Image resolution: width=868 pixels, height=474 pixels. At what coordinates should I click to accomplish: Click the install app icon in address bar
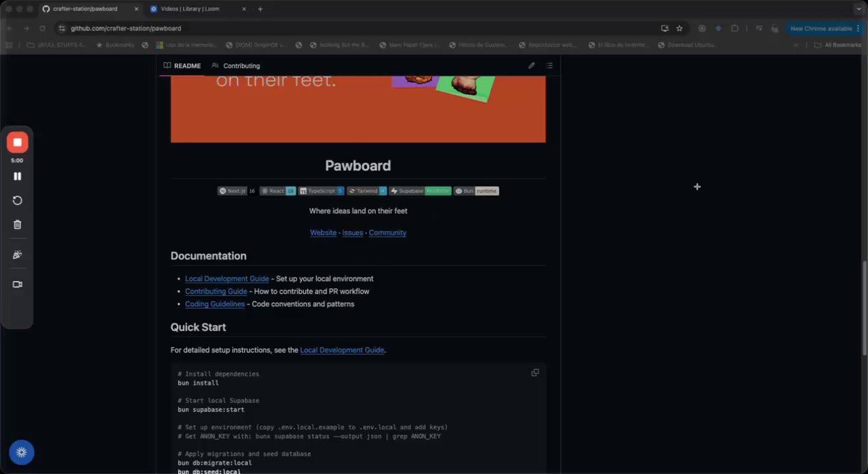(665, 28)
